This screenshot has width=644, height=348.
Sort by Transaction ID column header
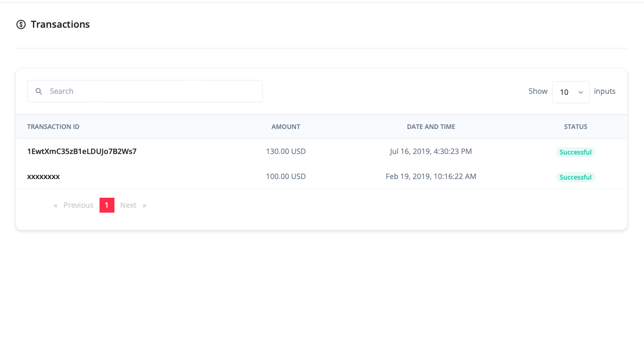click(53, 127)
